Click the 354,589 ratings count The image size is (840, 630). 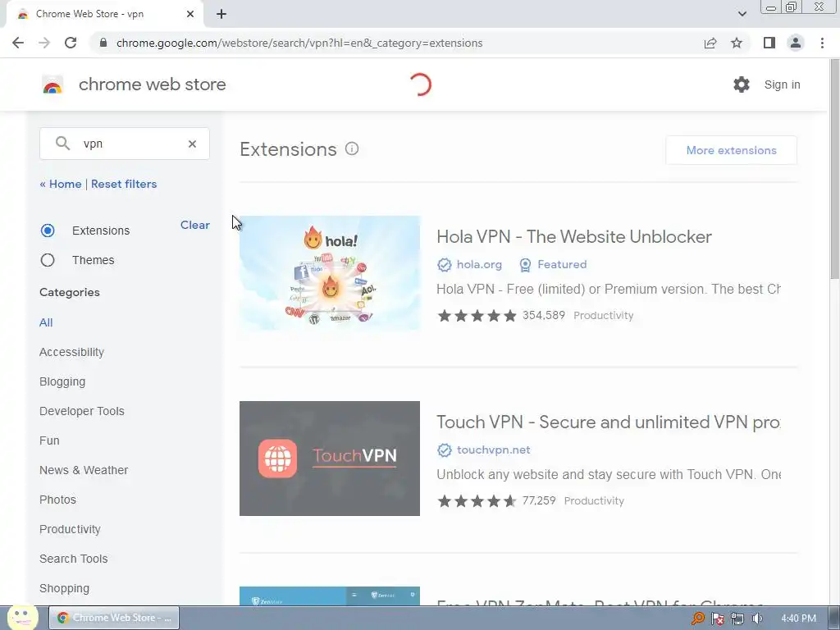tap(544, 315)
